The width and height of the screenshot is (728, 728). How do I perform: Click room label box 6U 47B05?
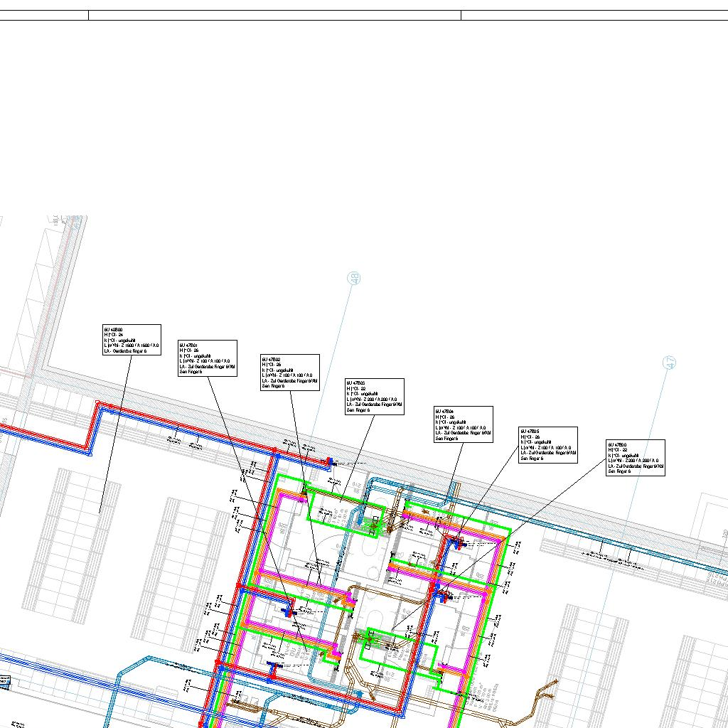click(x=548, y=445)
